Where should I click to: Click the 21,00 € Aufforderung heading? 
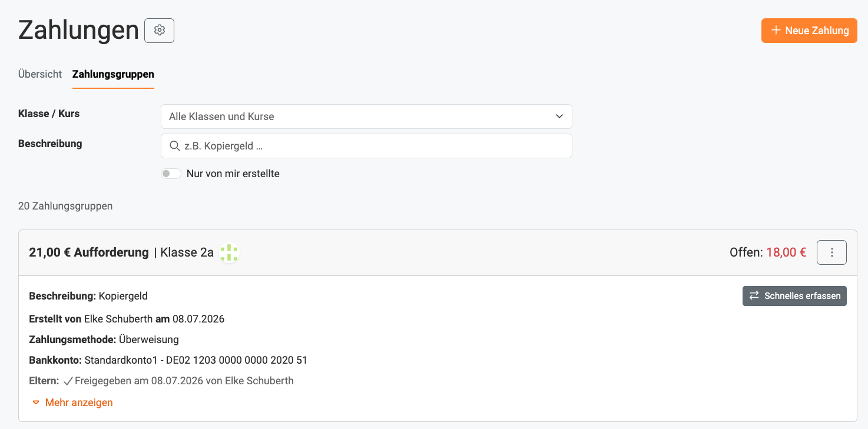tap(89, 252)
